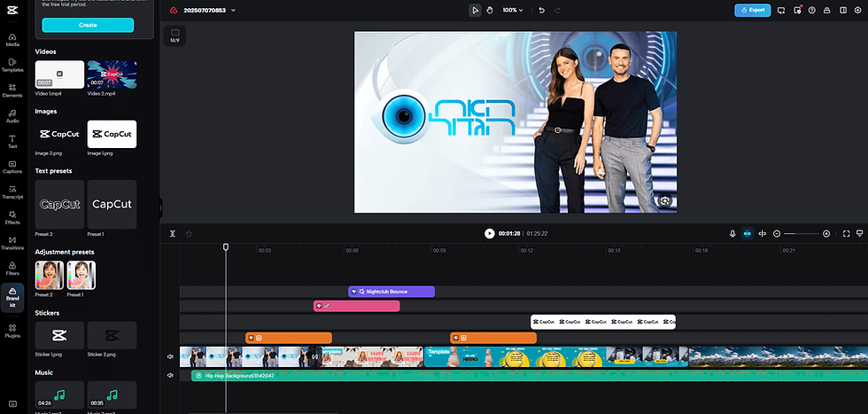
Task: Click the timeline marker options icon
Action: [860, 233]
